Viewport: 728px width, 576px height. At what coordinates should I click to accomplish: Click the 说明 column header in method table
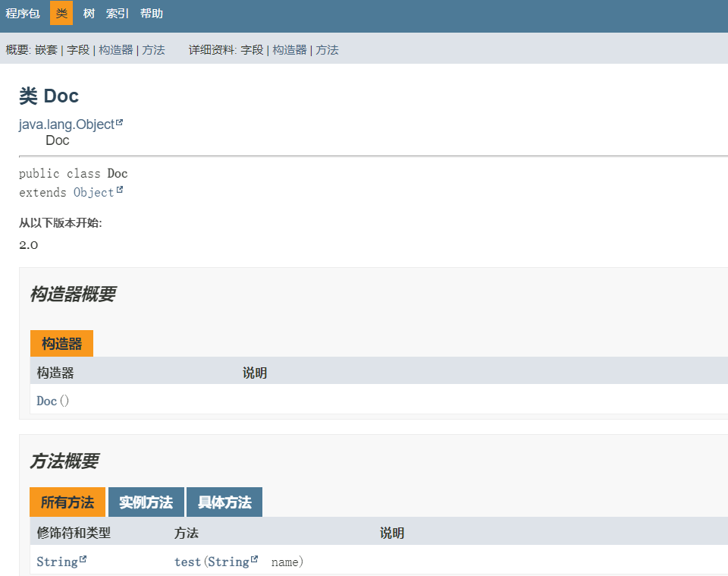coord(392,533)
